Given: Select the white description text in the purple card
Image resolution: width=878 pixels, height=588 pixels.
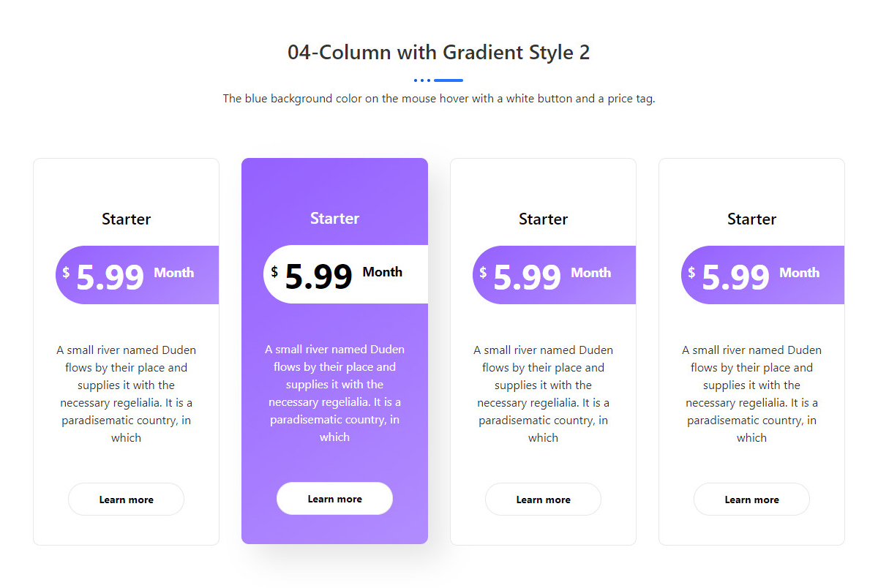Looking at the screenshot, I should click(x=334, y=393).
